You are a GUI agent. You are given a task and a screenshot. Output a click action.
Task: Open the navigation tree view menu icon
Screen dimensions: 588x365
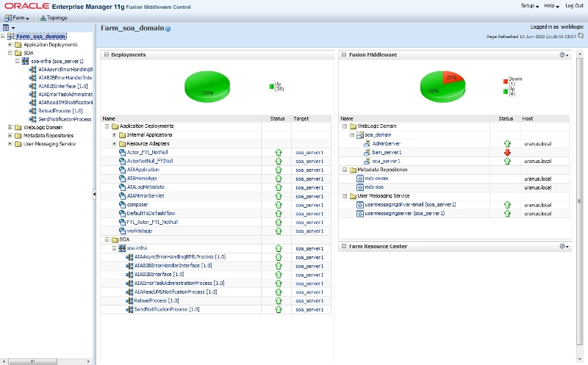(8, 27)
